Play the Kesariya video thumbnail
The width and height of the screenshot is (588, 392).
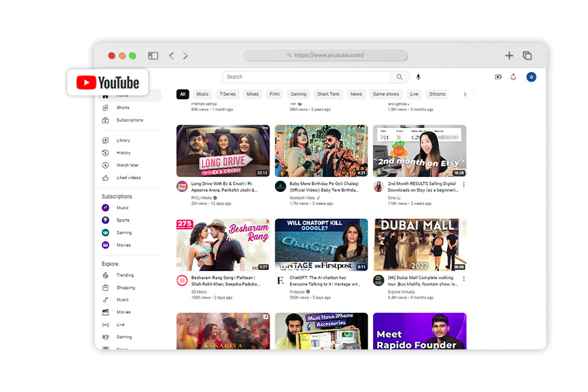(x=223, y=331)
